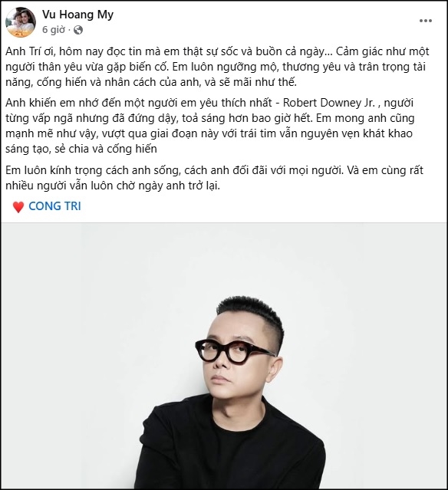Open the attached photo of the man

pos(224,355)
